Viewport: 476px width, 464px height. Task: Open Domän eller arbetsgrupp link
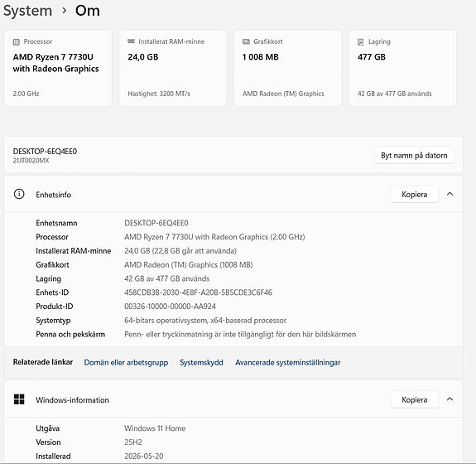[126, 363]
